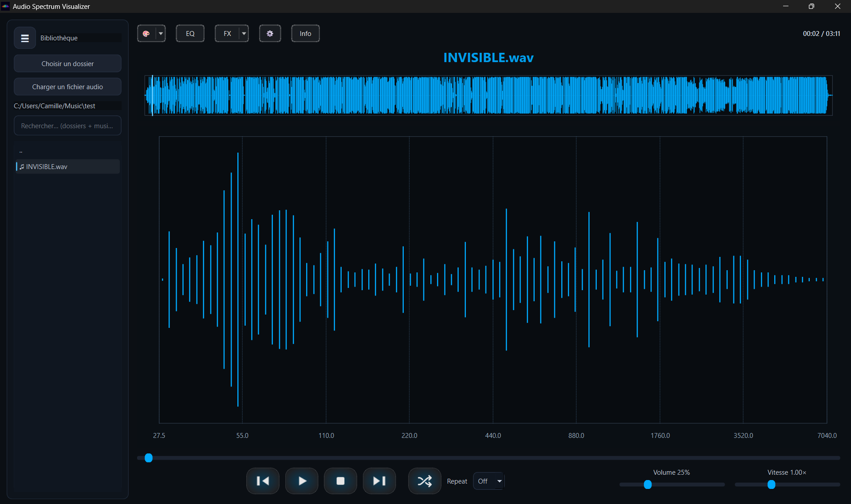This screenshot has height=504, width=851.
Task: Click the settings gear icon
Action: [270, 33]
